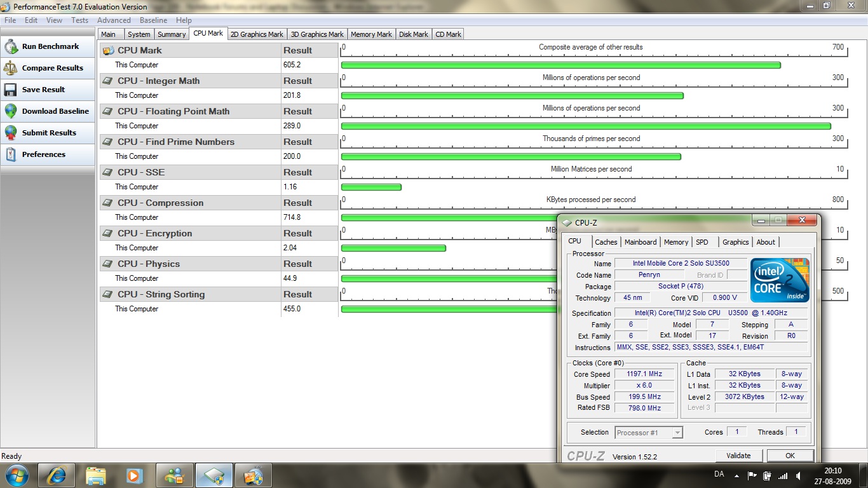Click the DA language indicator
868x488 pixels.
pyautogui.click(x=719, y=475)
